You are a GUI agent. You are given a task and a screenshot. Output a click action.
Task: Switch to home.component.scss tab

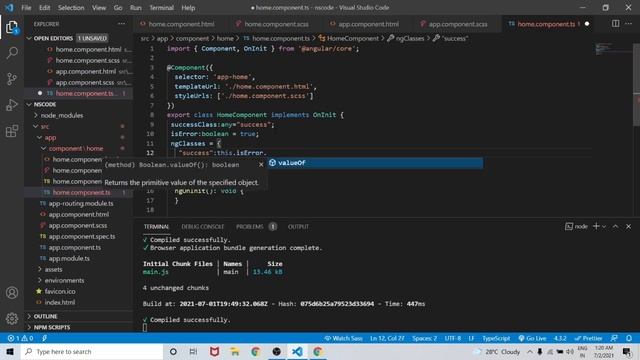coord(276,24)
